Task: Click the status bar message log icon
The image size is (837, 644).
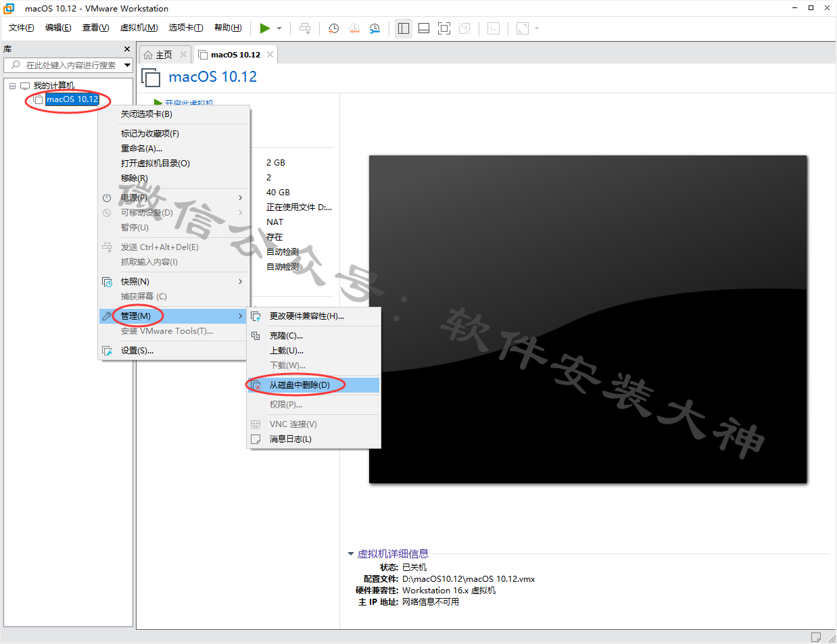Action: click(815, 637)
